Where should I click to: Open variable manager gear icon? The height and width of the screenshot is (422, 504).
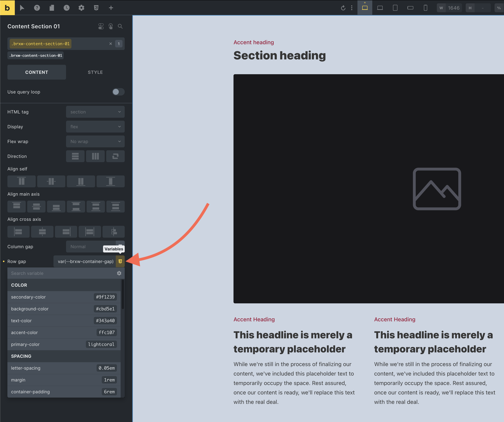pyautogui.click(x=119, y=273)
